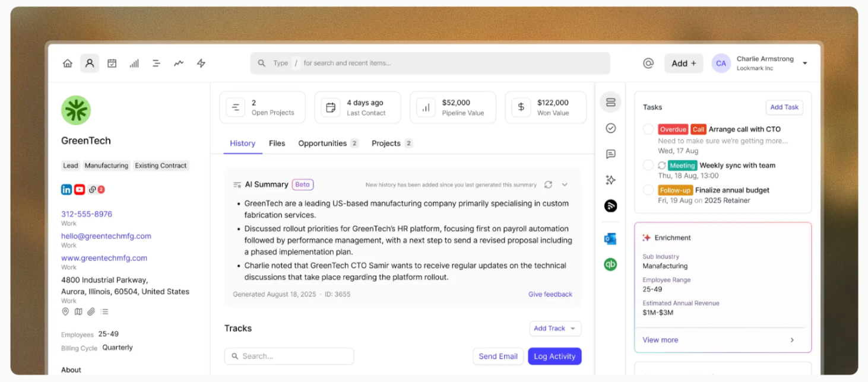
Task: Open the projects lines icon in top nav
Action: click(156, 63)
